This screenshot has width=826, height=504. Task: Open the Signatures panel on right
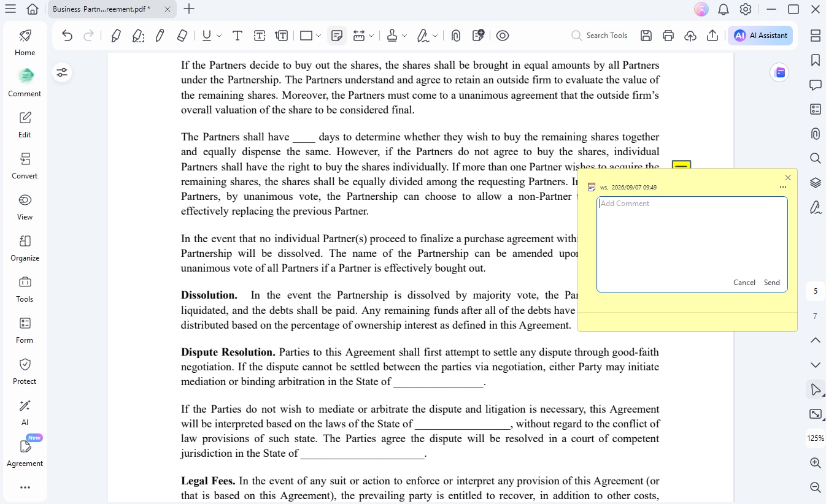click(816, 207)
